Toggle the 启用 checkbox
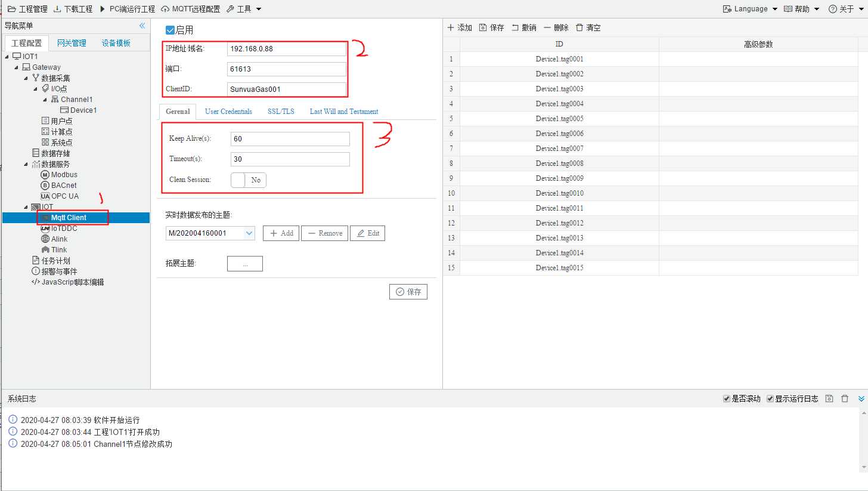 point(170,30)
